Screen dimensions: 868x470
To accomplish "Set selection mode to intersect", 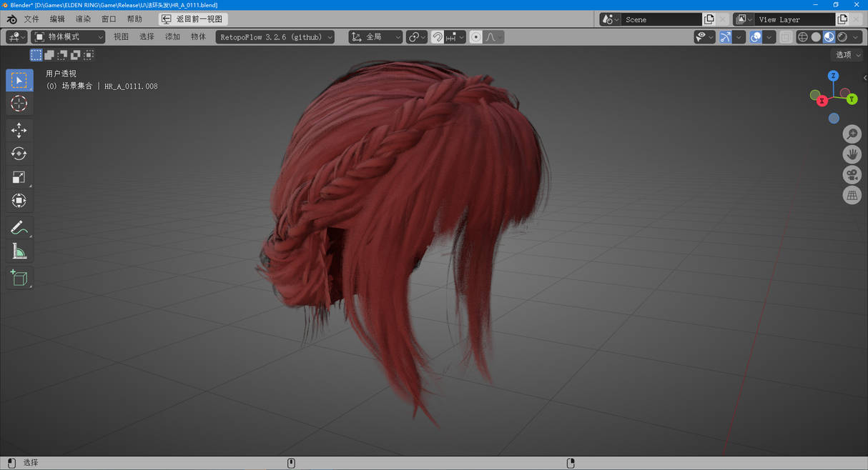I will pyautogui.click(x=89, y=55).
